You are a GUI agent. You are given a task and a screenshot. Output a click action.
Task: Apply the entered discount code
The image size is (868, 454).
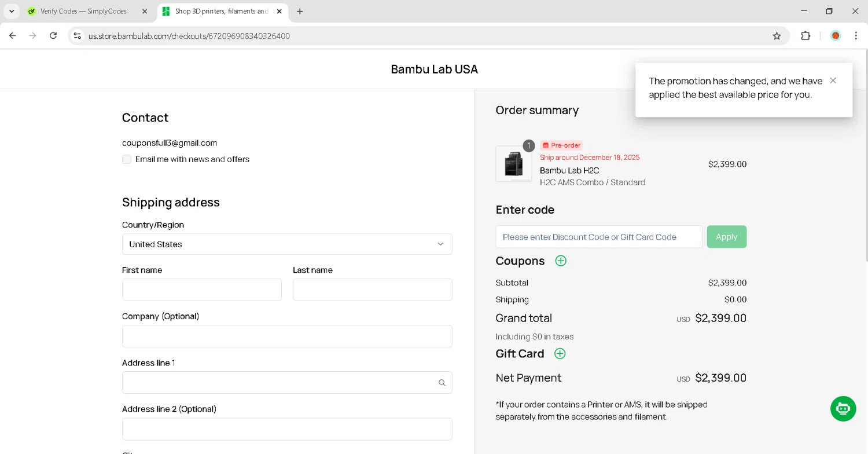point(727,237)
